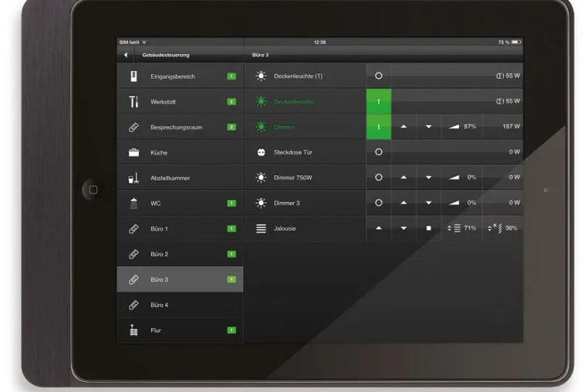This screenshot has height=392, width=588.
Task: Click the Jalousie label
Action: [285, 228]
